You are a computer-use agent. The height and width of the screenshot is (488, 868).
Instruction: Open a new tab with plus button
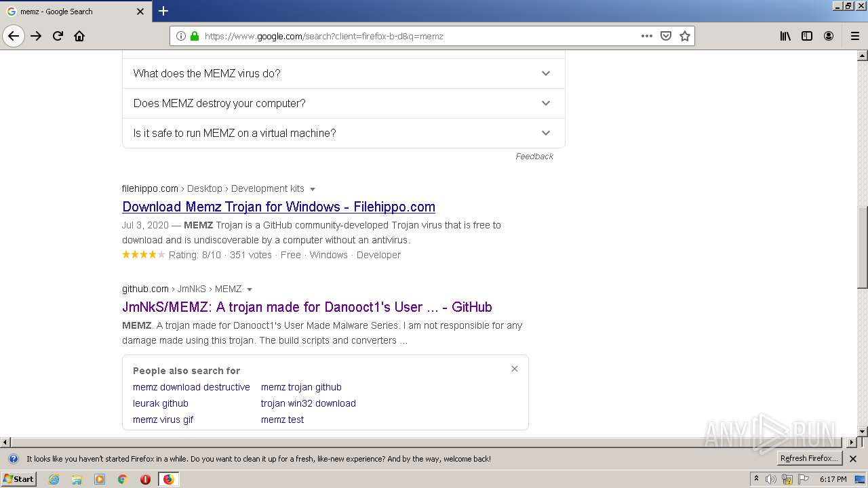163,11
